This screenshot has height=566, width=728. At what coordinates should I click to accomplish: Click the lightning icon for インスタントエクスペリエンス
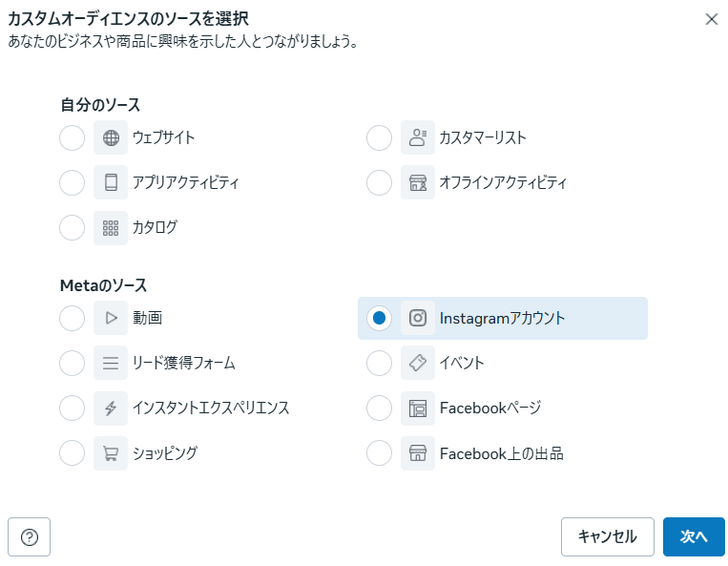(x=111, y=409)
